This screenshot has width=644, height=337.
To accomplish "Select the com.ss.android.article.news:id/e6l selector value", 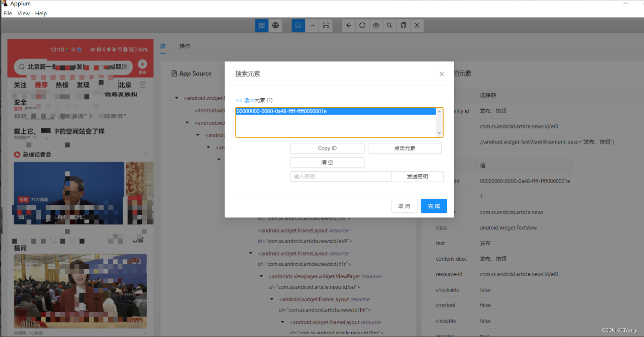I will tap(519, 126).
